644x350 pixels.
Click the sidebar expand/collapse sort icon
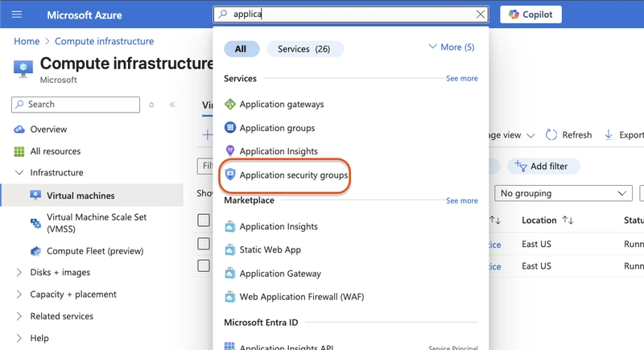pos(151,105)
